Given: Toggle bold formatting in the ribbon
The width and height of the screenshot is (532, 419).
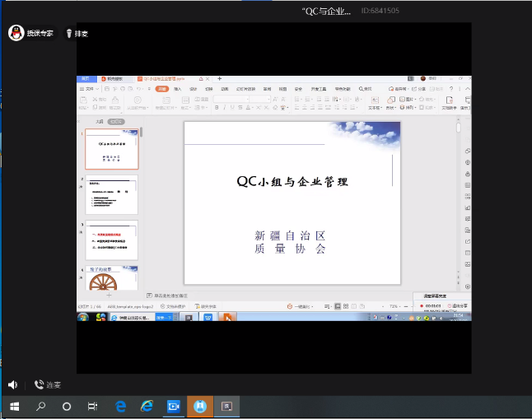Looking at the screenshot, I should click(216, 106).
